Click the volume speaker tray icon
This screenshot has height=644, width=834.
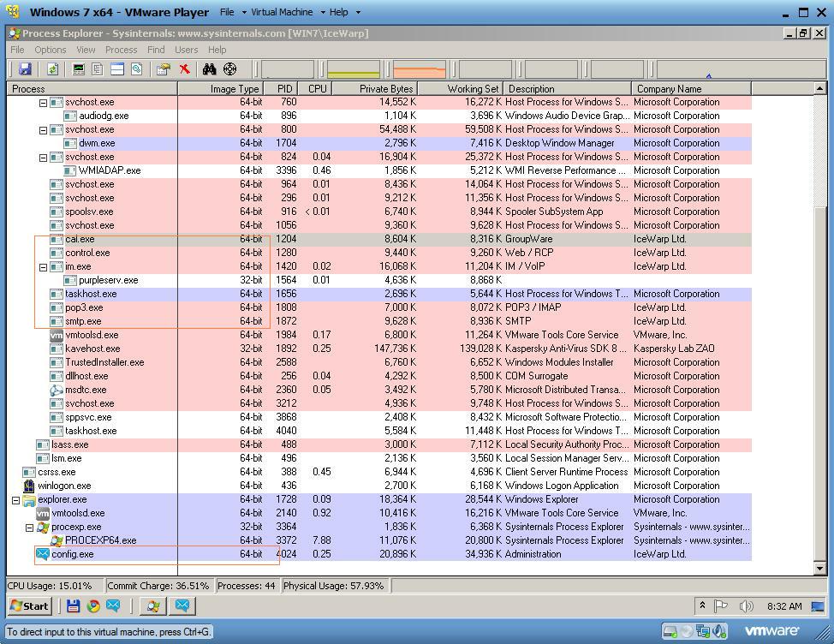click(746, 605)
